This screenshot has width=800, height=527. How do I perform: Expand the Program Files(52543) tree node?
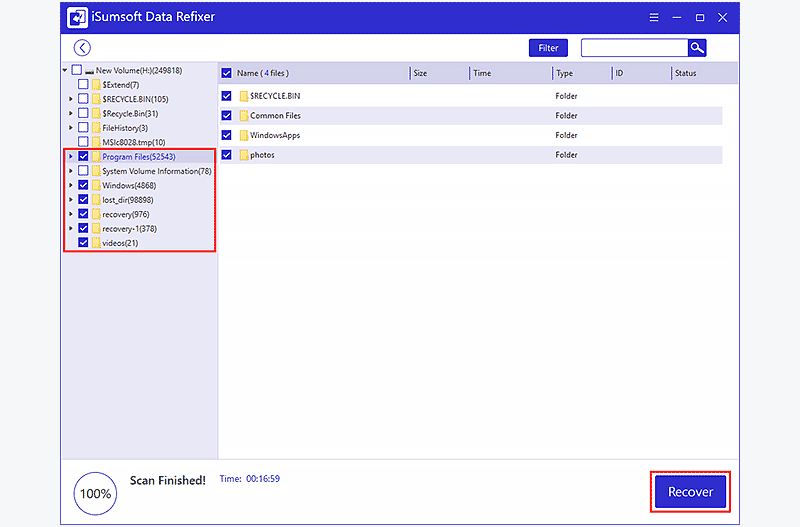point(71,157)
